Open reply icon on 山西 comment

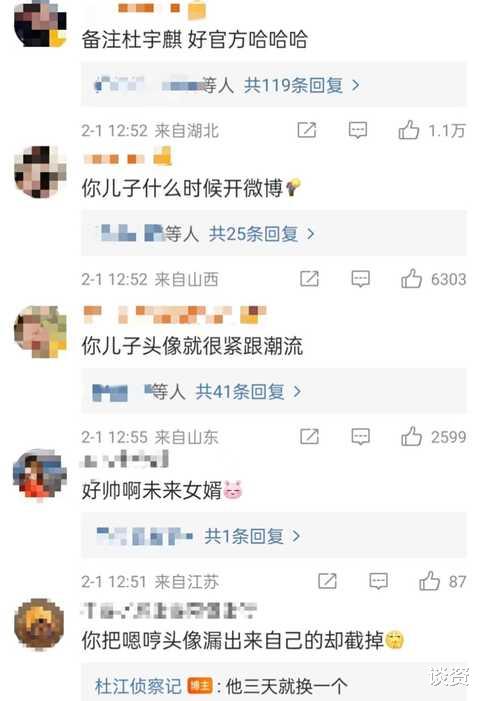(x=361, y=279)
